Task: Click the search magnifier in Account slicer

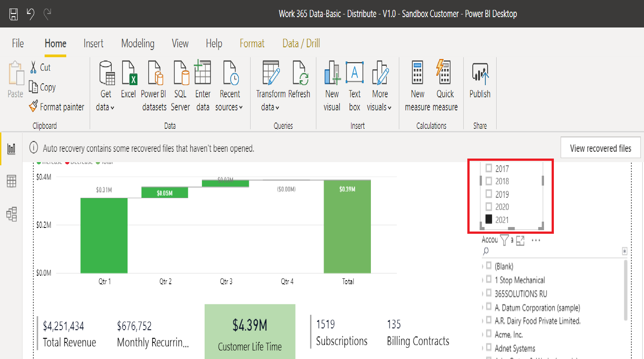Action: (486, 251)
